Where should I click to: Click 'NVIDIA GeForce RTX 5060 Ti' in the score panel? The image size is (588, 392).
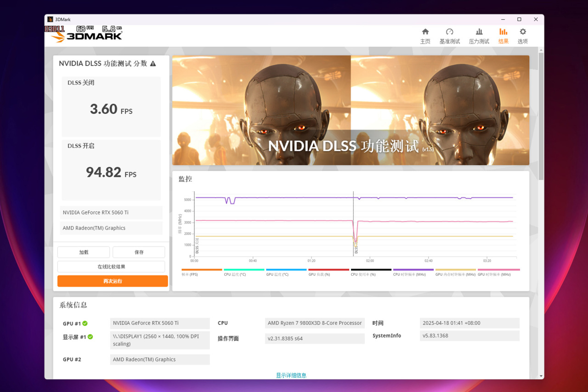(x=112, y=212)
